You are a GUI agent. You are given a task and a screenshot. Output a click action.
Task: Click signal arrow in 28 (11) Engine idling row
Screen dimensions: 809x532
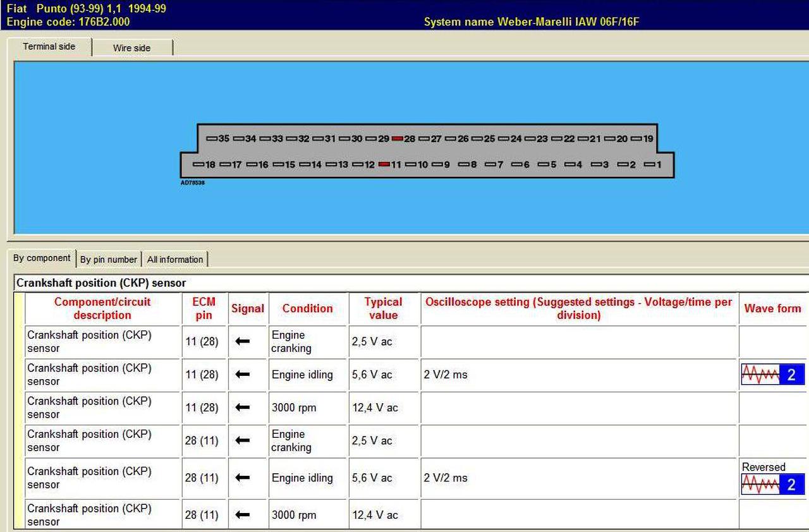click(242, 478)
